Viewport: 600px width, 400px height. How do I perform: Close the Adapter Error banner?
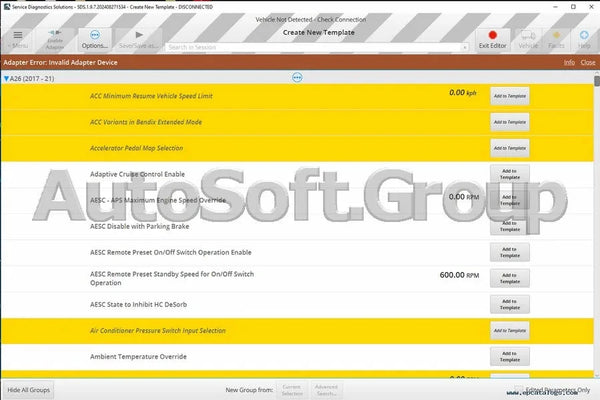pos(588,62)
